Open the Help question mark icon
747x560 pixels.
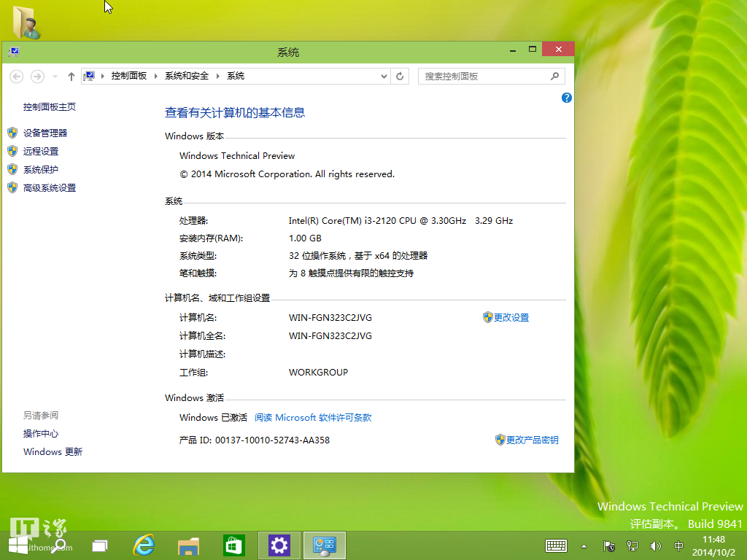click(x=566, y=98)
